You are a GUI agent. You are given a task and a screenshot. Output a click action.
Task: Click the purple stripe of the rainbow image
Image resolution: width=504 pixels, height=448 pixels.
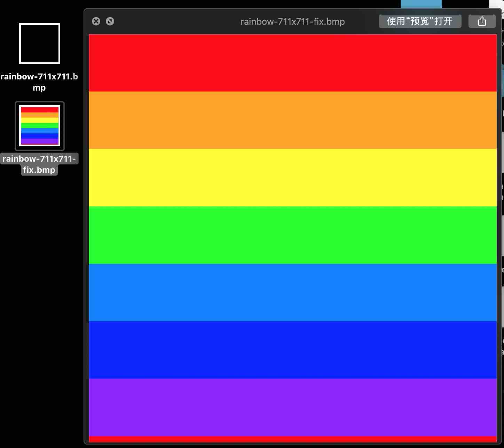pos(292,408)
